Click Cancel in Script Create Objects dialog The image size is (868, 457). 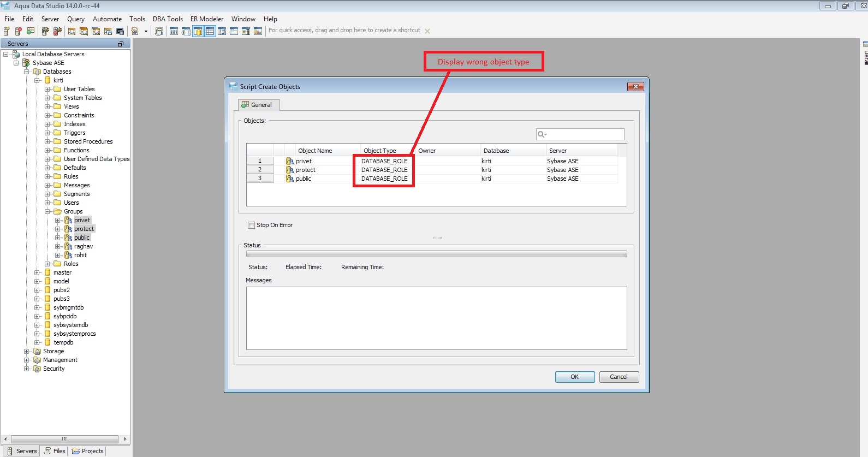(x=619, y=377)
